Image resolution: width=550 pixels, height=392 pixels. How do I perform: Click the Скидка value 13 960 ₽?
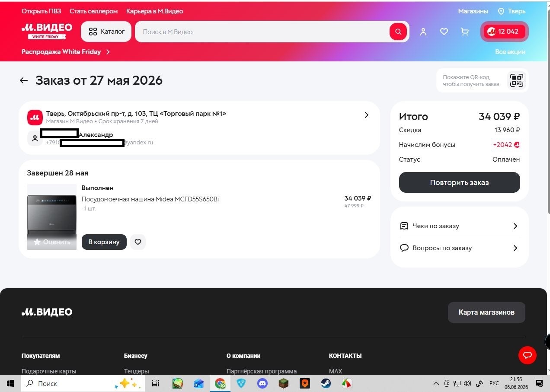click(x=507, y=130)
